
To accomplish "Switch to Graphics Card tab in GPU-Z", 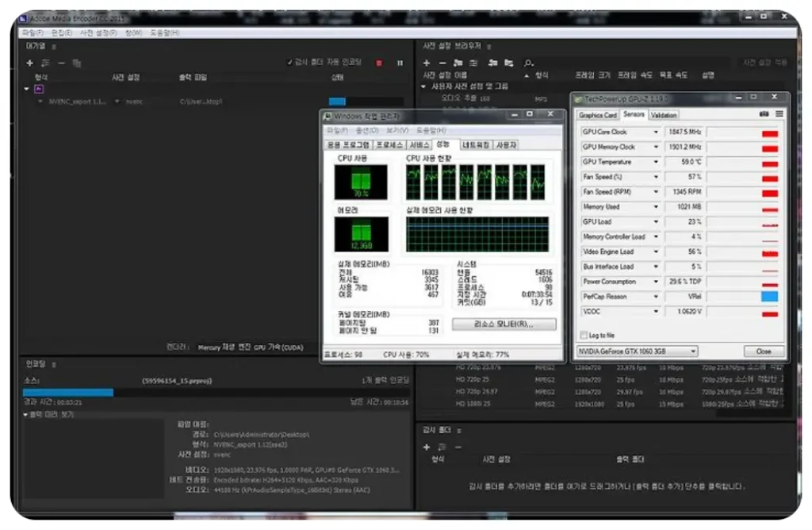I will click(598, 115).
